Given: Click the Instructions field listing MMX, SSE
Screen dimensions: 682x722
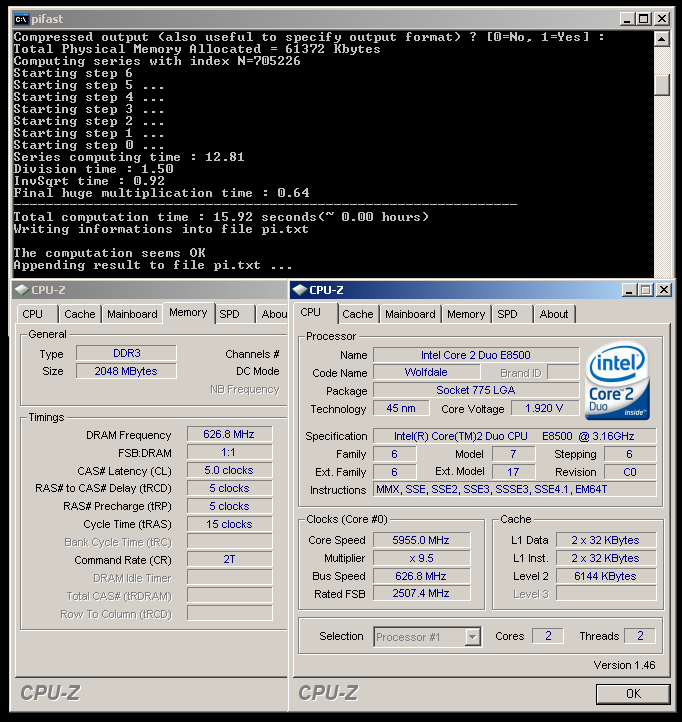Looking at the screenshot, I should pos(514,489).
